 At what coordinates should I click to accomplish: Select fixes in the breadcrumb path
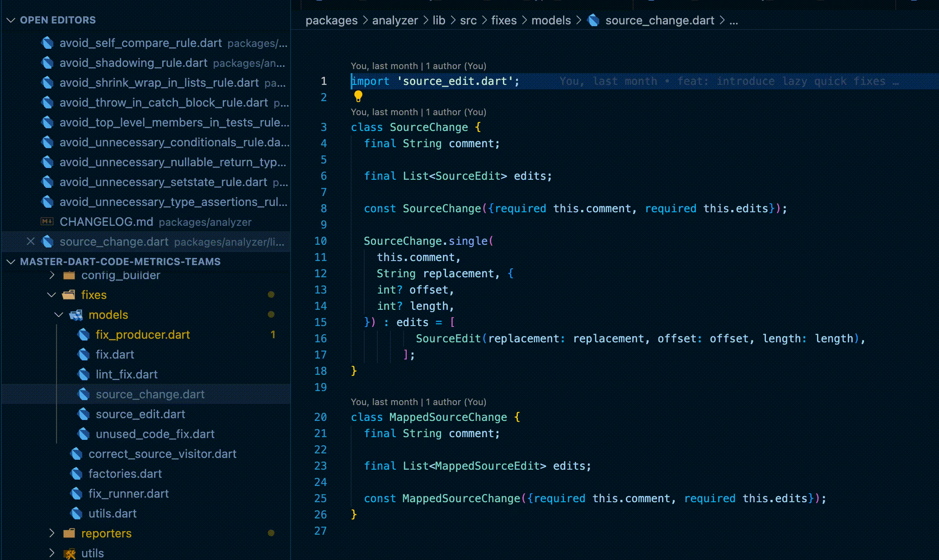click(504, 20)
